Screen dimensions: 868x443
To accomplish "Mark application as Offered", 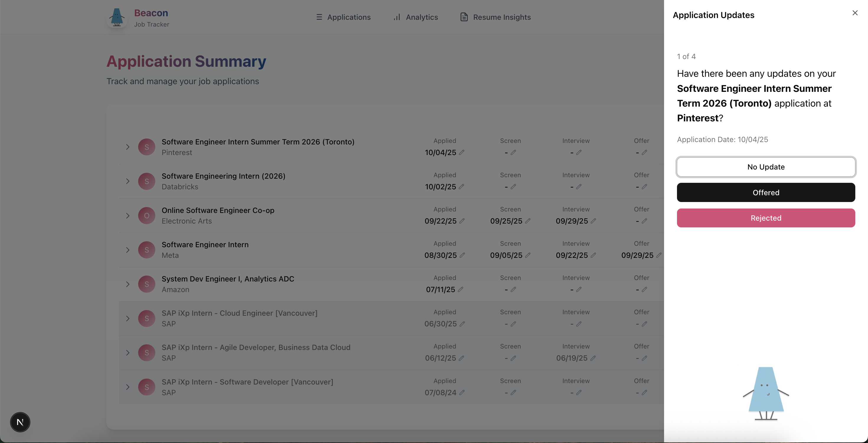I will coord(766,193).
